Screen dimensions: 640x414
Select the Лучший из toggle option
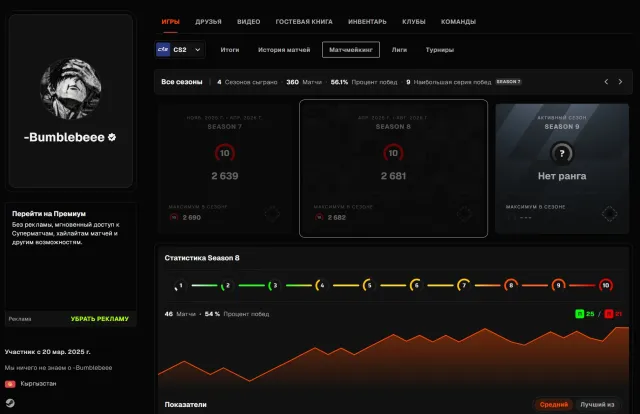click(x=597, y=405)
